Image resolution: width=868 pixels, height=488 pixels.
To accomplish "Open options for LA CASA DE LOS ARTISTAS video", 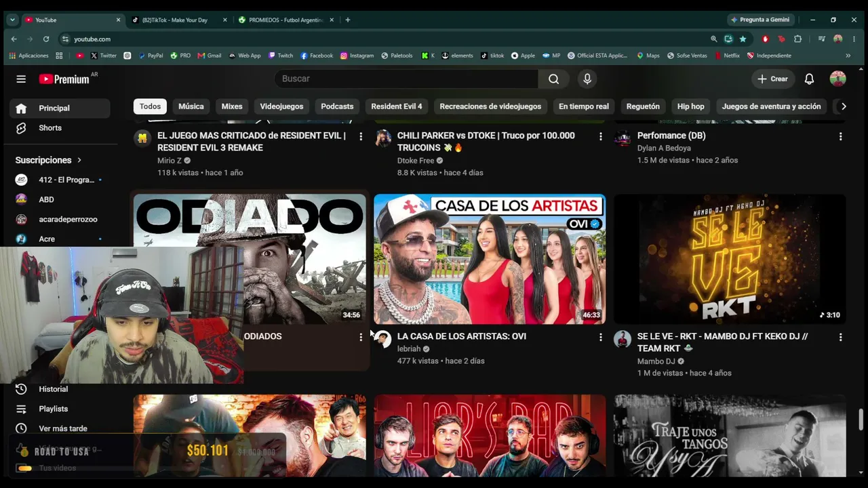I will [x=600, y=337].
